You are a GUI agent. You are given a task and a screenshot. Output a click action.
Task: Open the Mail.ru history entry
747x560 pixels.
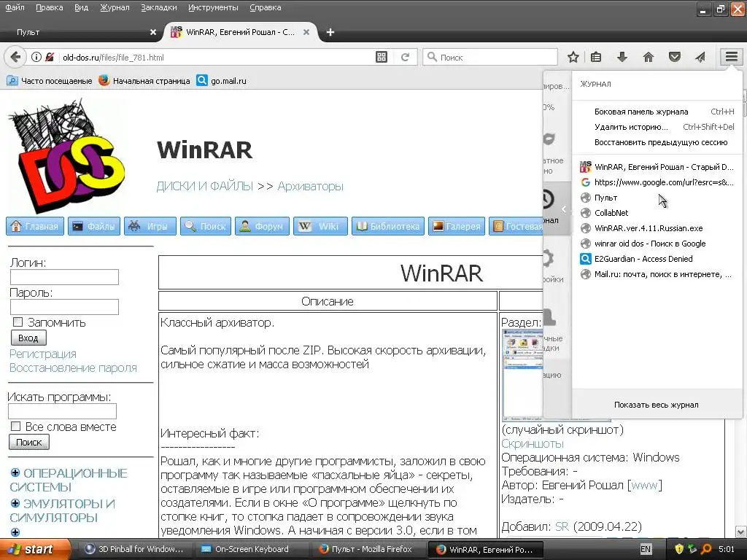(657, 274)
